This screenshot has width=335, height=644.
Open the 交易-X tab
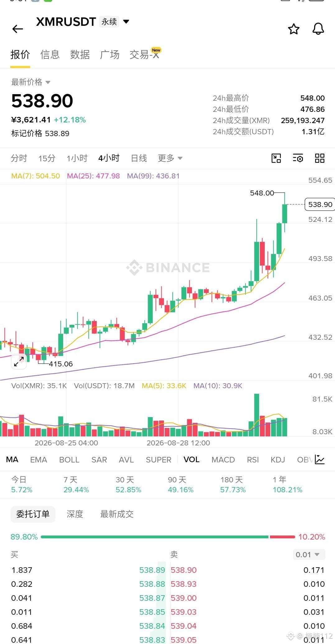point(145,54)
